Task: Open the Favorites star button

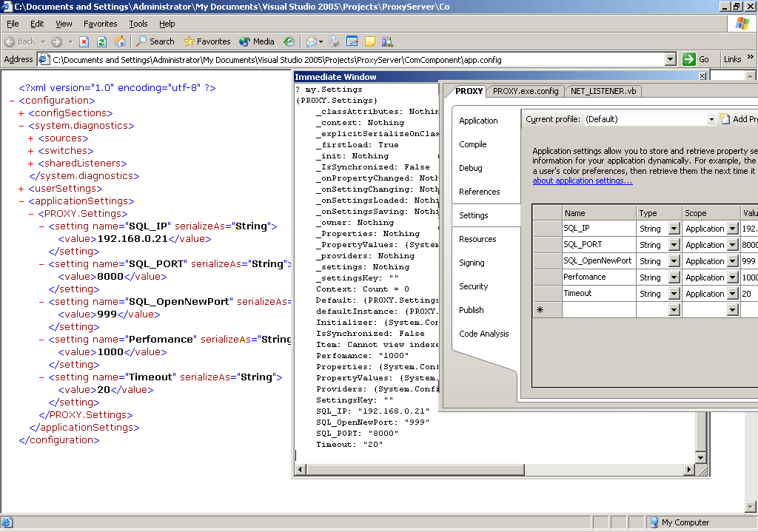Action: pos(207,41)
